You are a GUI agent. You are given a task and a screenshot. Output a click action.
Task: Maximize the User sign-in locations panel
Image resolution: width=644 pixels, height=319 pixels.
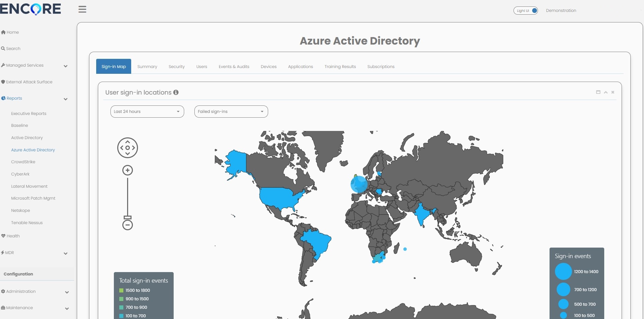pyautogui.click(x=598, y=92)
